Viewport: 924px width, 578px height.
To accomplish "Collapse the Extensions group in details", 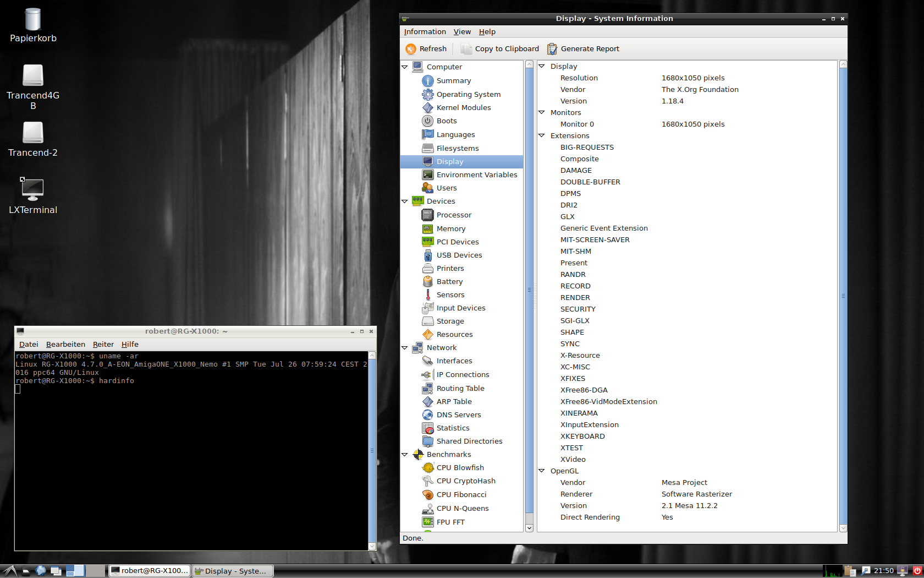I will pyautogui.click(x=542, y=135).
